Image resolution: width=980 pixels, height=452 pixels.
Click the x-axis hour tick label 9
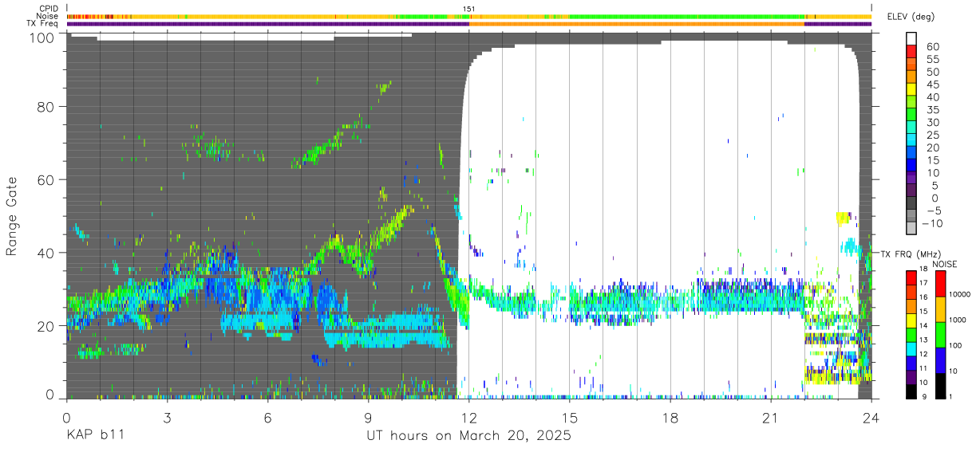pyautogui.click(x=368, y=418)
